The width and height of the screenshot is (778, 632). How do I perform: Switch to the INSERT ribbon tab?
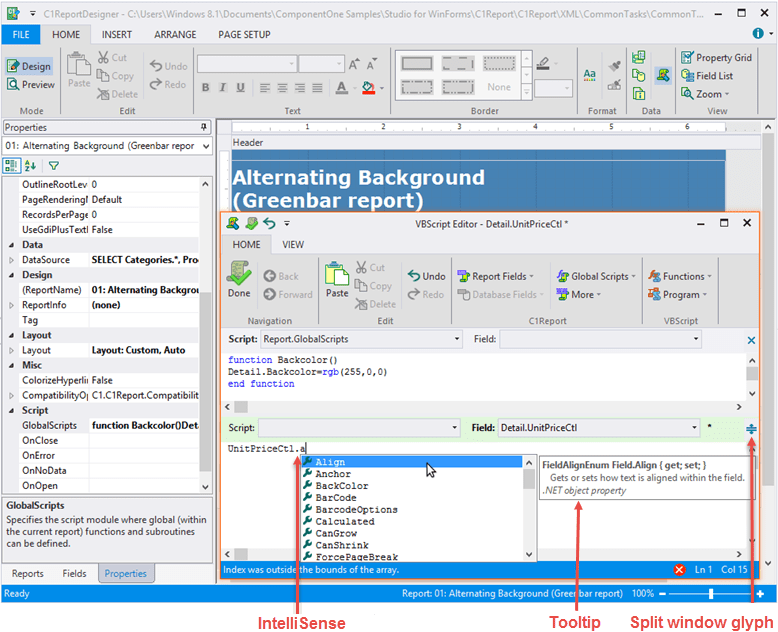(117, 35)
